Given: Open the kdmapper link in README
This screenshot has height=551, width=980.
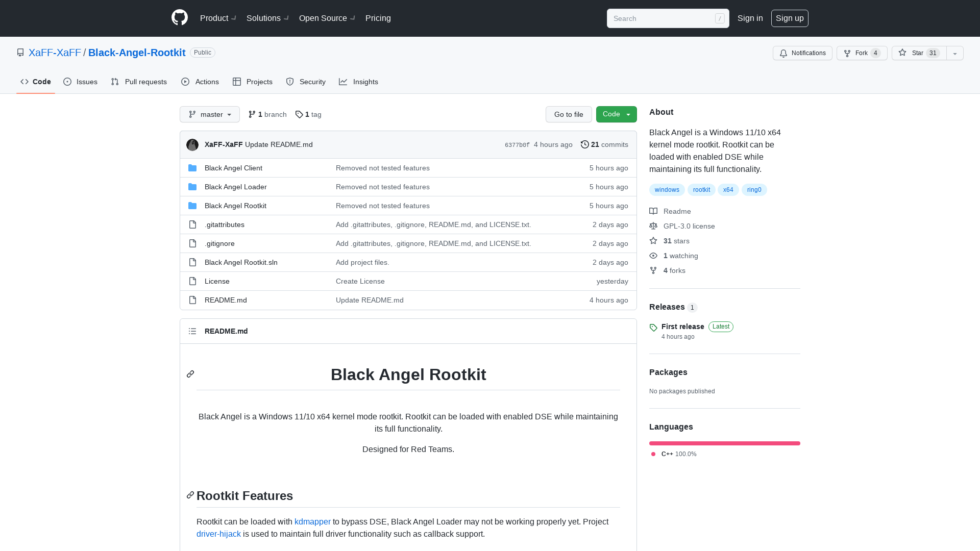Looking at the screenshot, I should 312,521.
